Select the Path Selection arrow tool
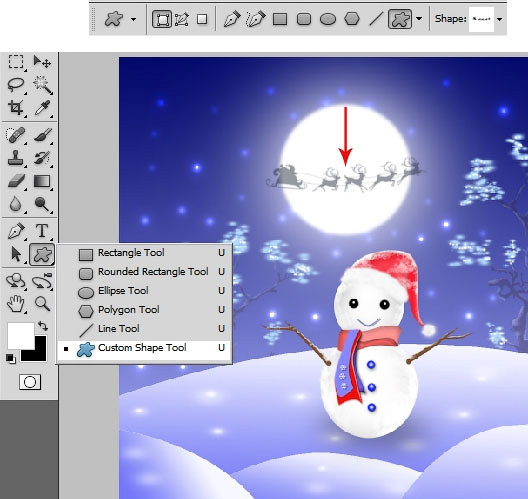 (16, 254)
